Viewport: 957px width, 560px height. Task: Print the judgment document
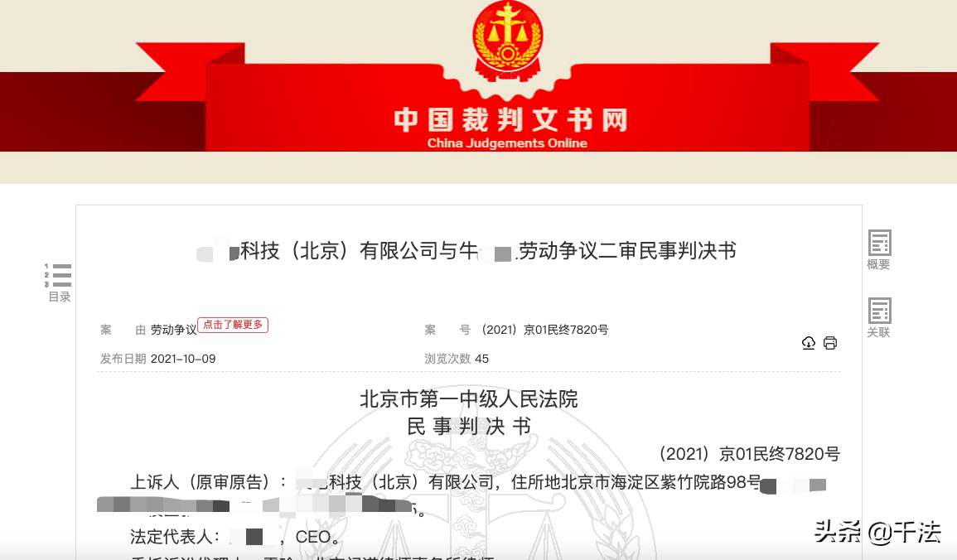(x=830, y=343)
